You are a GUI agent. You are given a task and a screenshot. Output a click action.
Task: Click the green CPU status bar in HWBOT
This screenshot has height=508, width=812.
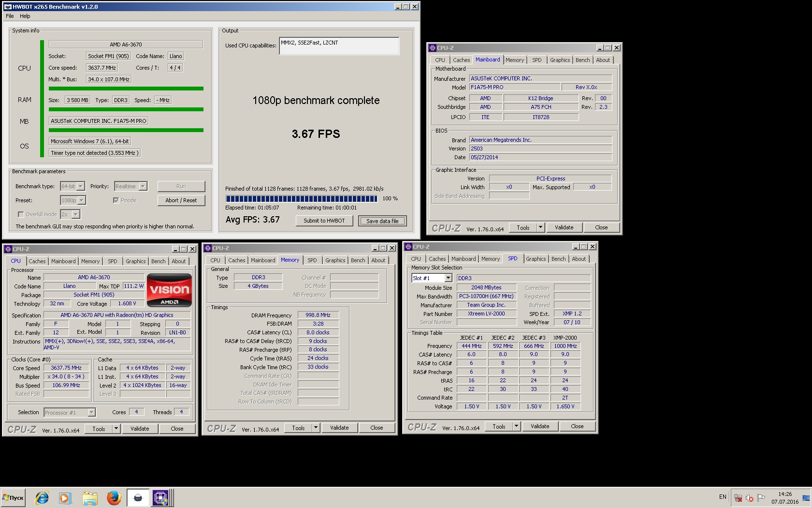126,89
